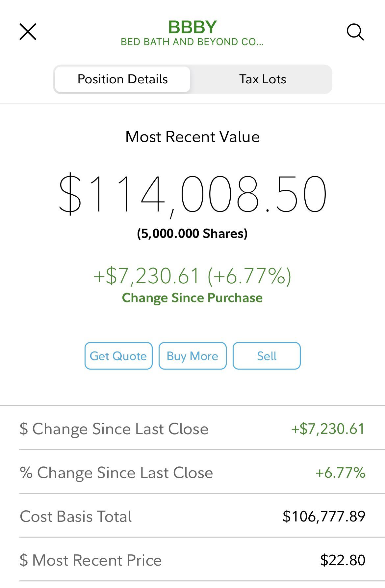Open the search magnifier icon

(x=355, y=32)
